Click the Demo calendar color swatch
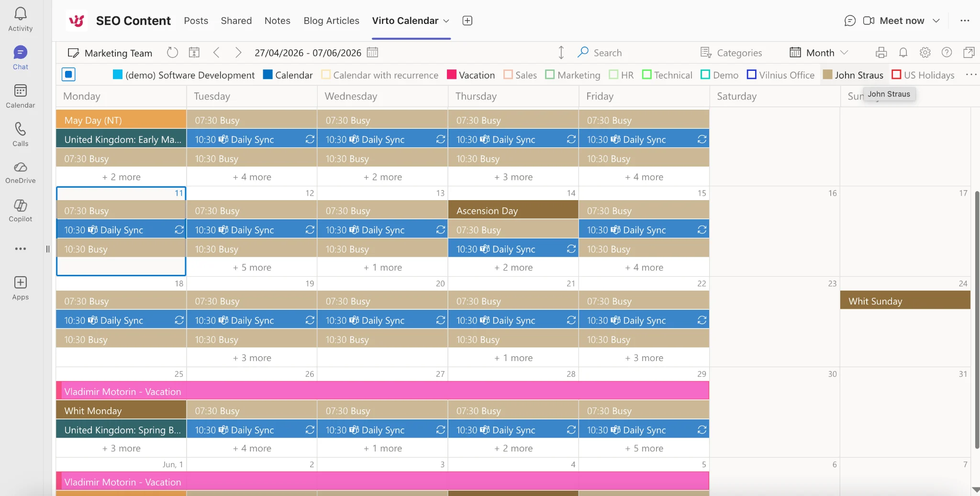 click(705, 75)
